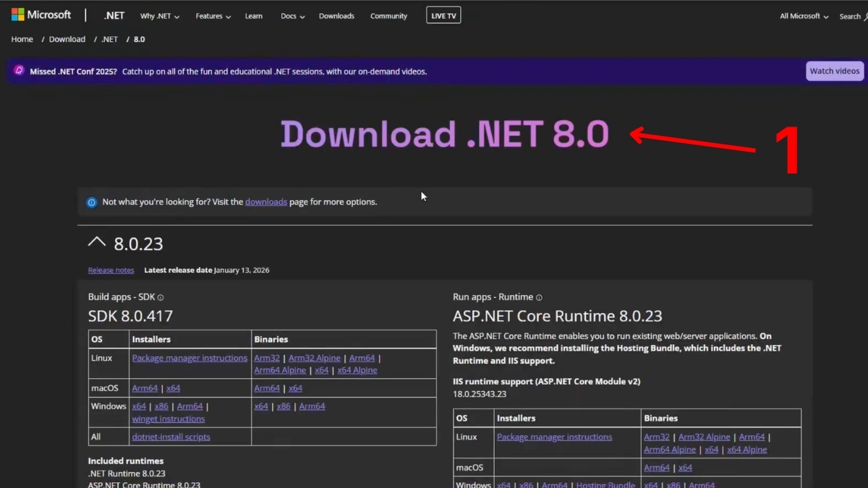Select the 'SDK 8.0.417' heading text
Screen dimensions: 868x488
pos(131,316)
